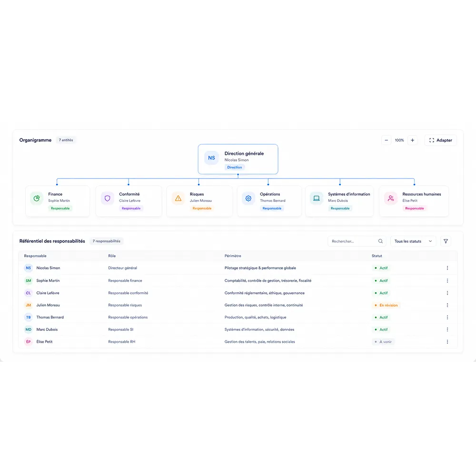Open the Tous les statuts dropdown
The image size is (476, 476).
[413, 241]
